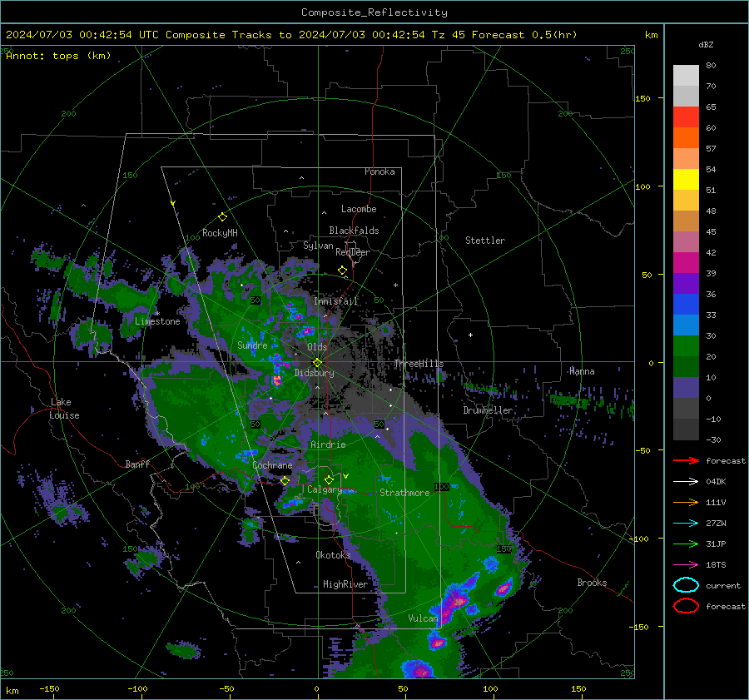Click the Stettler city label

[485, 241]
